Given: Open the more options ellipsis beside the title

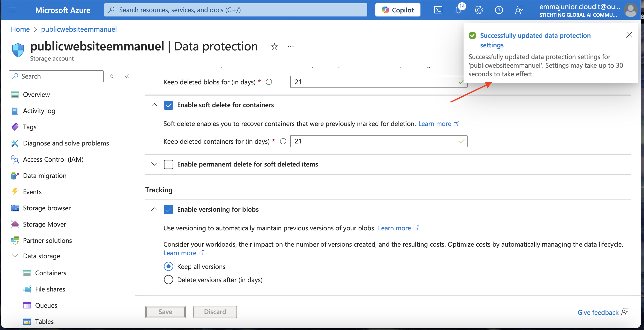Looking at the screenshot, I should [291, 47].
